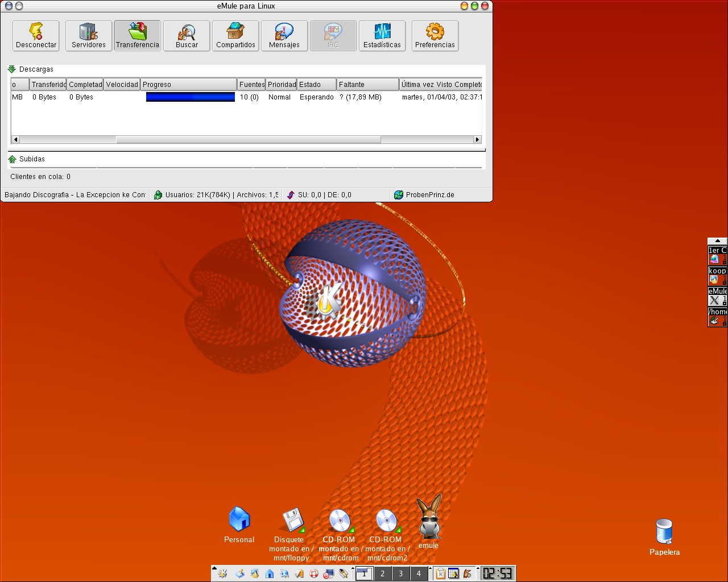This screenshot has height=582, width=728.
Task: Switch to virtual desktop 2
Action: coord(382,573)
